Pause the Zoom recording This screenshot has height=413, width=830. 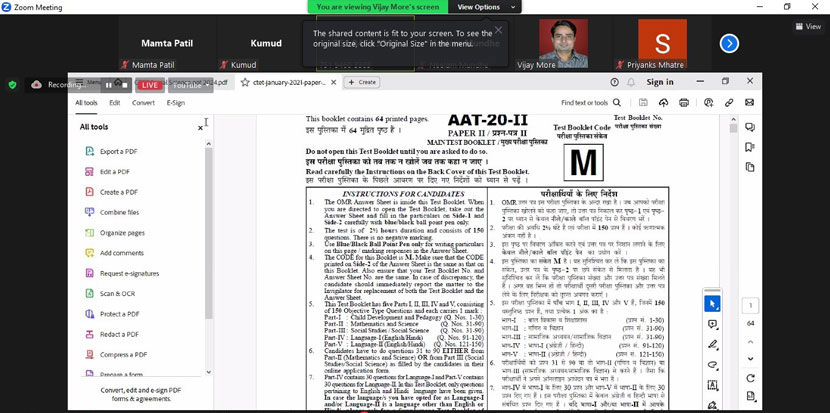tap(109, 85)
